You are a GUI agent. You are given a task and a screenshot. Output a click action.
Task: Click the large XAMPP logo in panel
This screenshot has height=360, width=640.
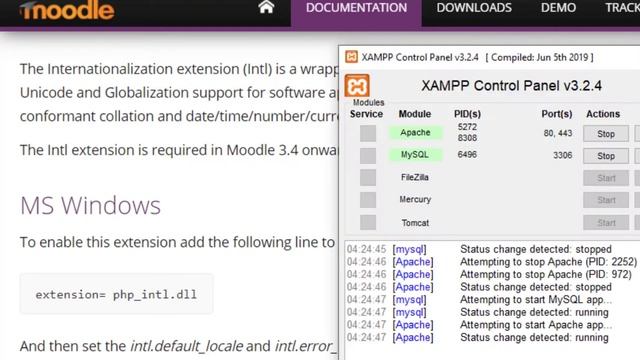point(357,86)
